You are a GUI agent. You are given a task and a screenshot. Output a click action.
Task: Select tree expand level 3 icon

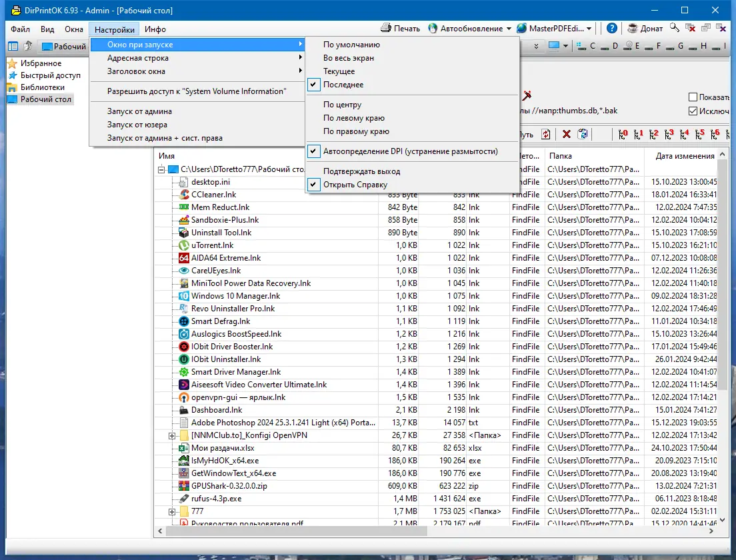tap(669, 134)
